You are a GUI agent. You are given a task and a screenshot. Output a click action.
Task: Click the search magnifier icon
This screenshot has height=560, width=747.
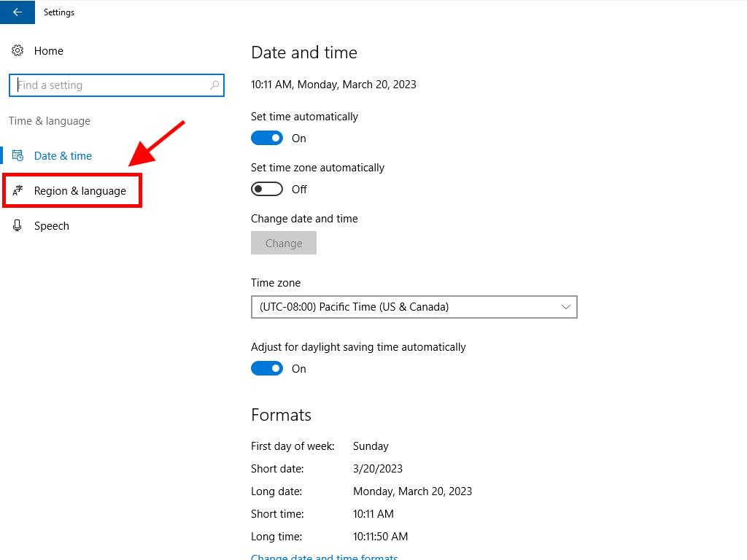pos(214,85)
